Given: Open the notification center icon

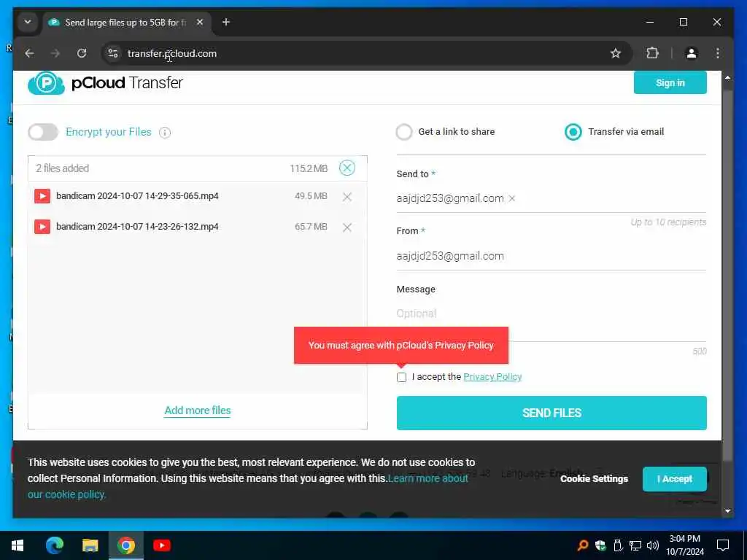Looking at the screenshot, I should [723, 545].
